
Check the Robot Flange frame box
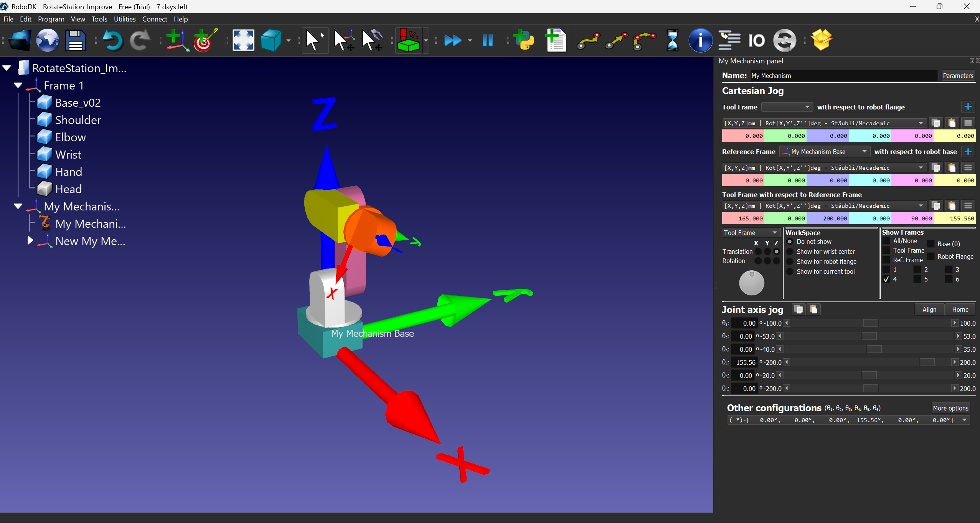point(931,257)
